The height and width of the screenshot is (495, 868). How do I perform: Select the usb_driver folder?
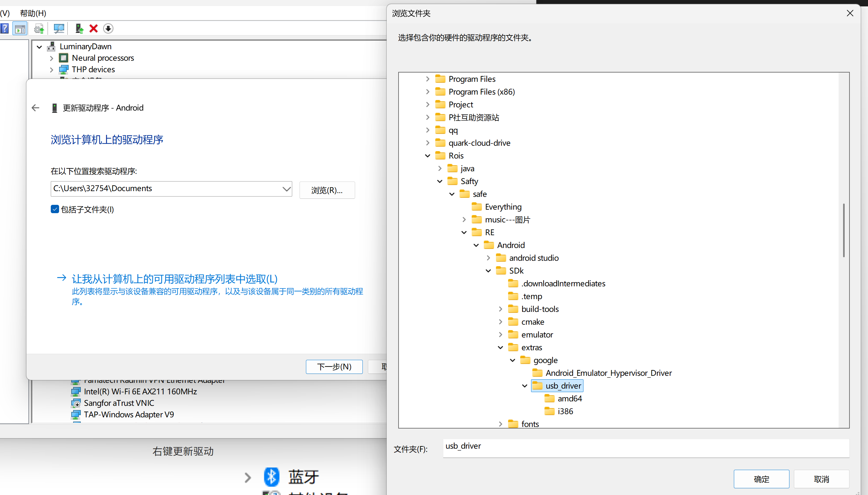(x=557, y=386)
